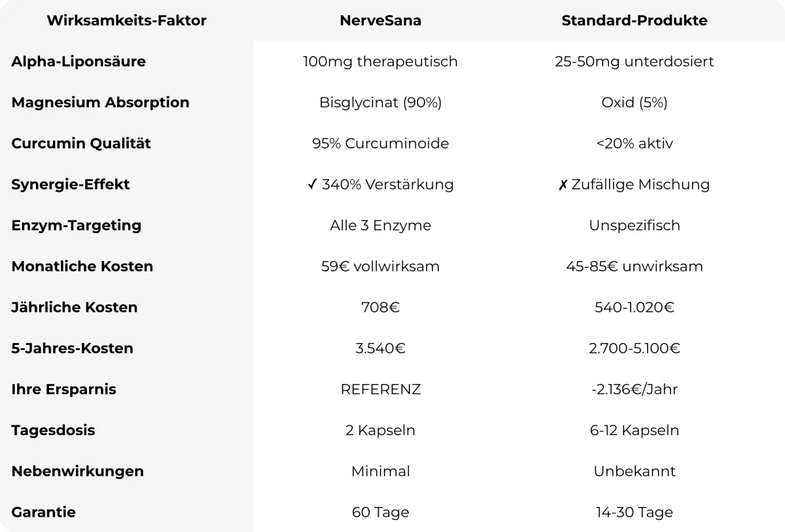The image size is (785, 532).
Task: Select the Standard-Produkte column header
Action: pos(635,21)
